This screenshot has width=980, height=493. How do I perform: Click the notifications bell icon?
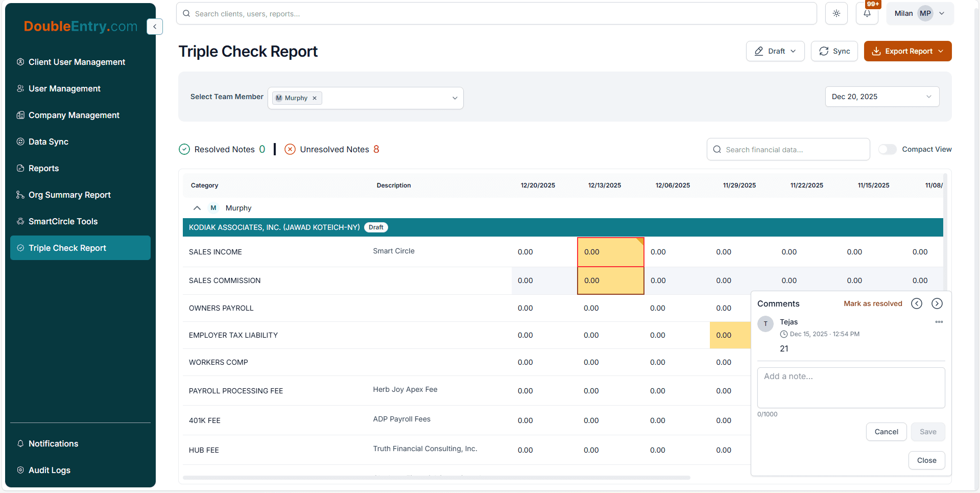point(867,14)
